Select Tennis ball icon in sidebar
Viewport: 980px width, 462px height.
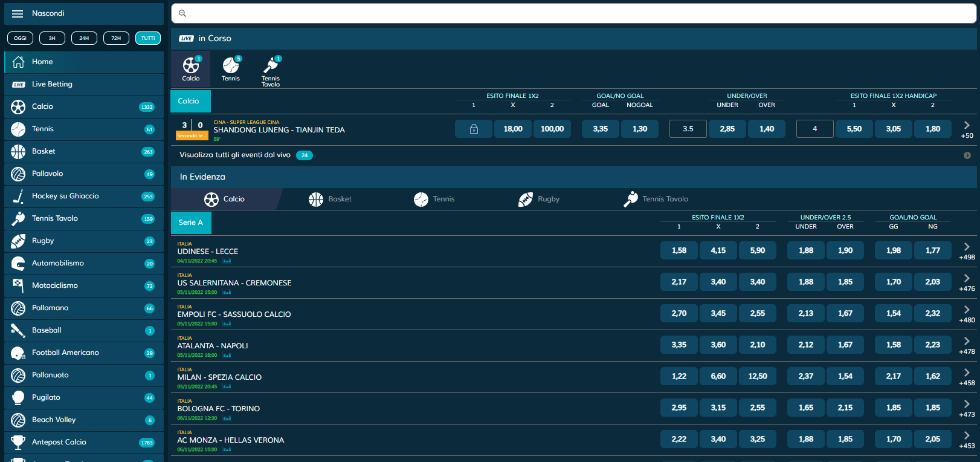18,129
